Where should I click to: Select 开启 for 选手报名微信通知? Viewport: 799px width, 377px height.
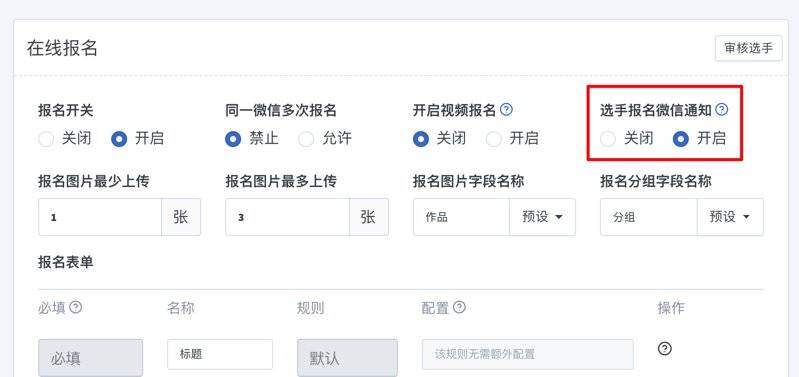681,139
